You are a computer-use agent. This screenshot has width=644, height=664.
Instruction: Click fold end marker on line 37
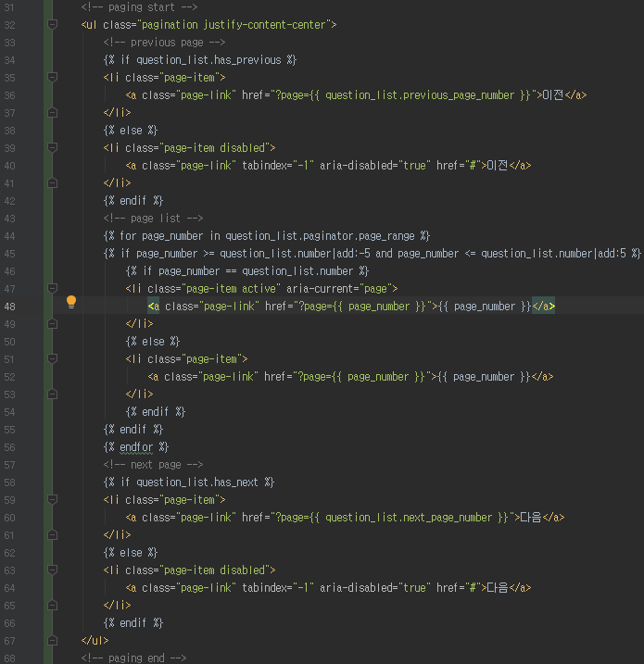[x=53, y=113]
